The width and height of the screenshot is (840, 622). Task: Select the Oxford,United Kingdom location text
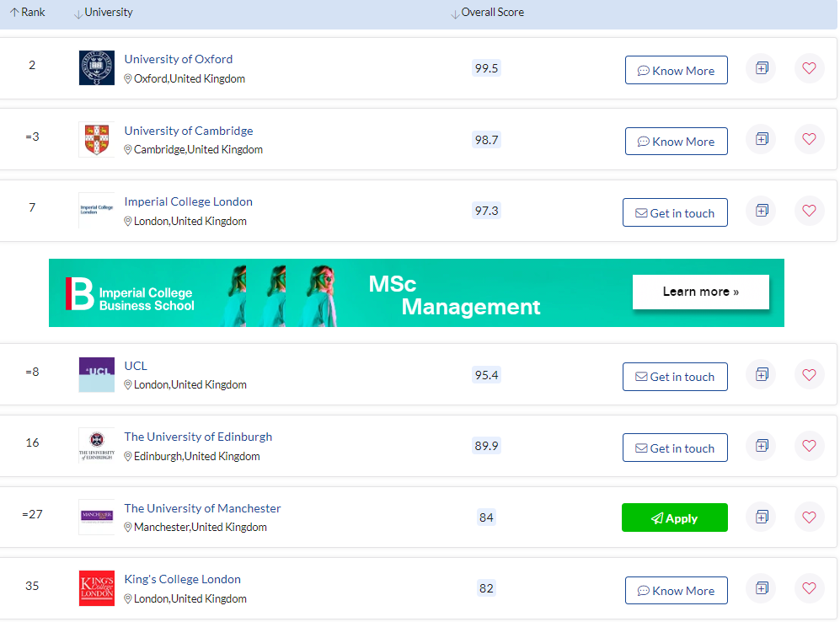pos(190,78)
